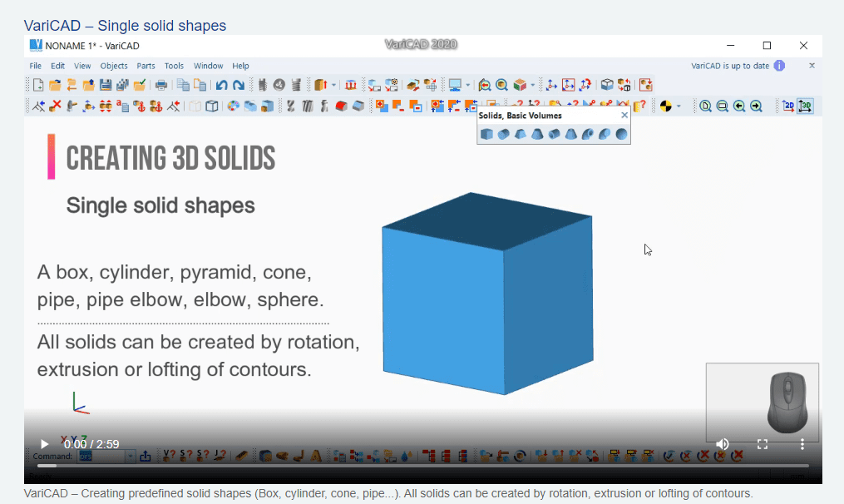Create a truncated cone pipe from Basic Volumes
Viewport: 844px width, 504px height.
pyautogui.click(x=571, y=134)
